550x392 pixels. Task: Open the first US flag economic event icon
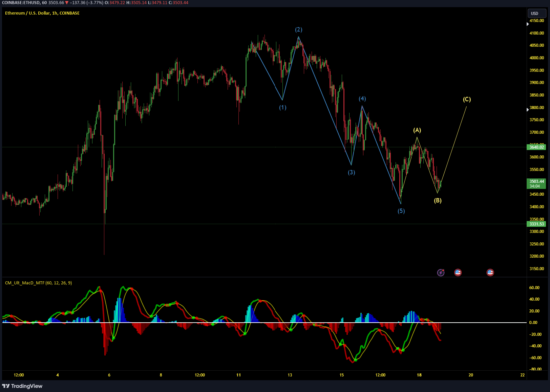pos(458,273)
